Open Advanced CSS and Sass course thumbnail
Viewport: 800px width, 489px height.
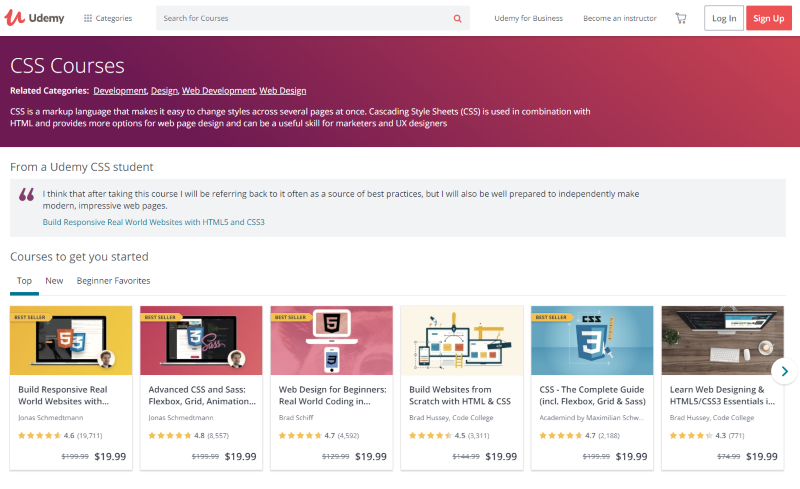tap(201, 340)
